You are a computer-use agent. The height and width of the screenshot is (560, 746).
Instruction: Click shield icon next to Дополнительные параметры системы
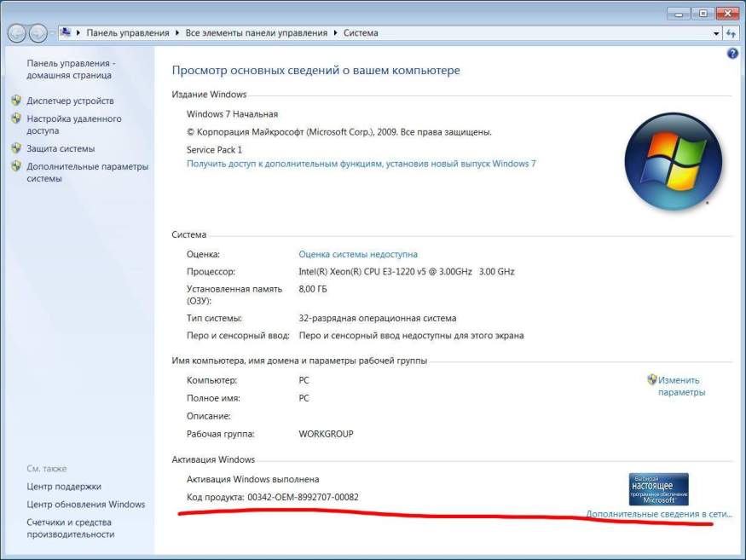(16, 166)
